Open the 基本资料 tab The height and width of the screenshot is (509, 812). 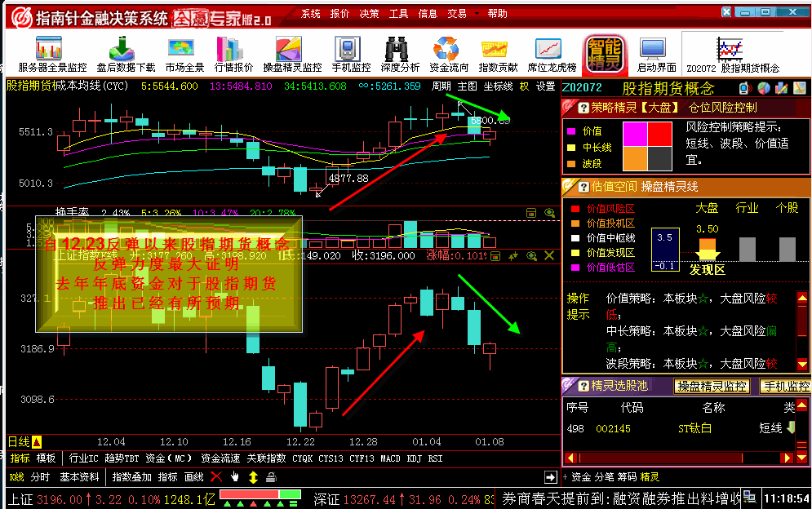[x=79, y=477]
